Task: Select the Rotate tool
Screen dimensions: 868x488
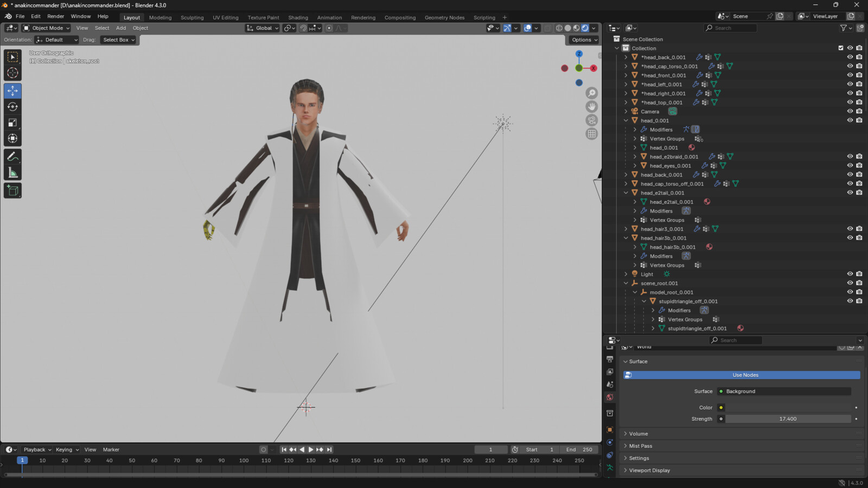Action: click(12, 107)
